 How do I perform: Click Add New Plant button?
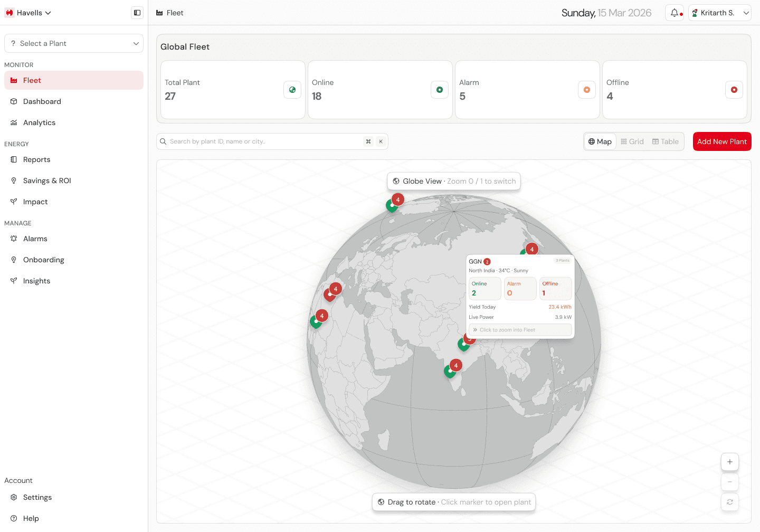click(722, 141)
